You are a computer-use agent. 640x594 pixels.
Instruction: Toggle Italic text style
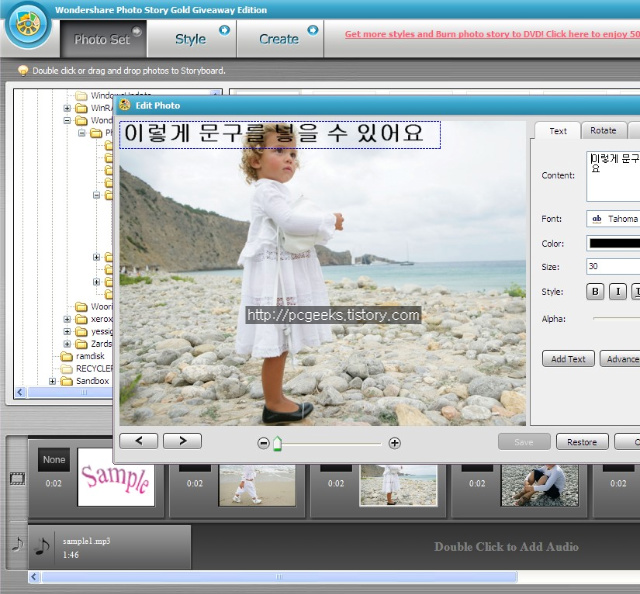point(618,291)
